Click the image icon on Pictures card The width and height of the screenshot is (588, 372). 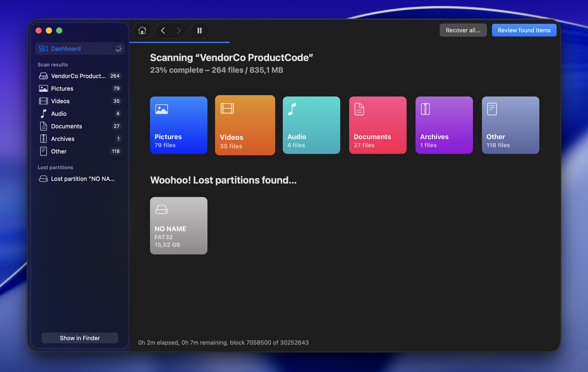click(162, 109)
